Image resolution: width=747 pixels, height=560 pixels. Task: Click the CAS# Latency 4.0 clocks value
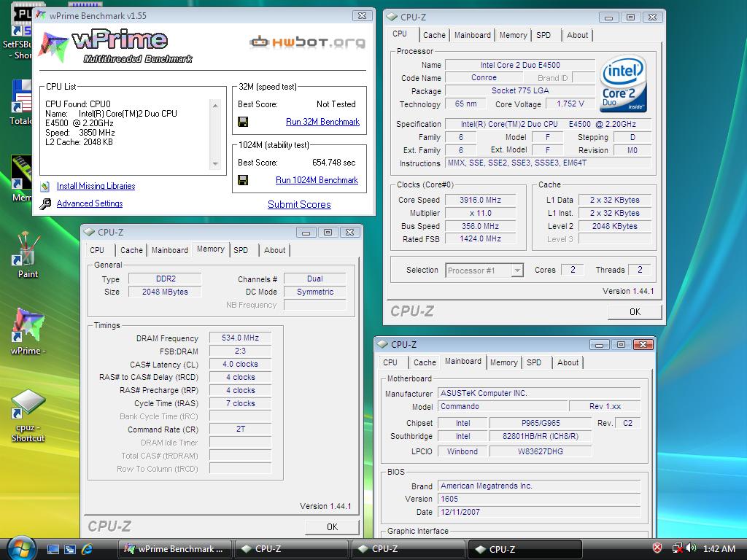point(240,365)
